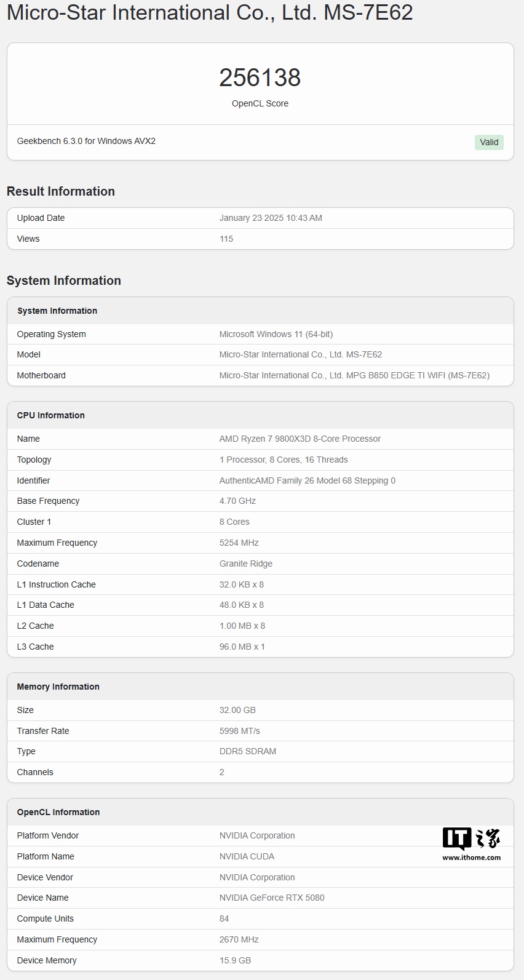Click the L3 Cache row label
Screen dimensions: 524x980
point(36,647)
